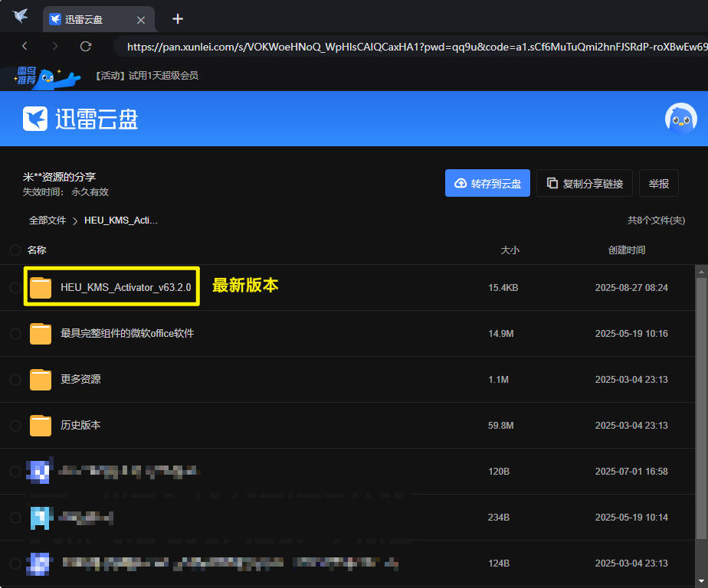Open the 更多资源 folder name
Image resolution: width=708 pixels, height=588 pixels.
point(80,379)
